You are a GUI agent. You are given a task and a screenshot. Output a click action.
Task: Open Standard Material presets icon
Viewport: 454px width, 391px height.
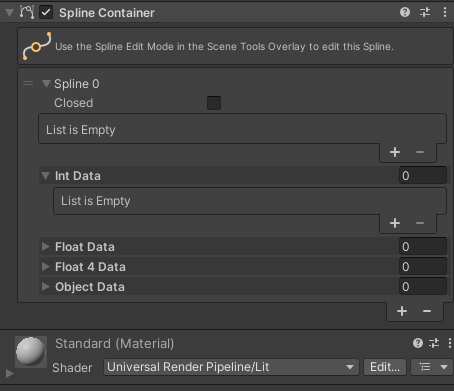click(x=434, y=343)
